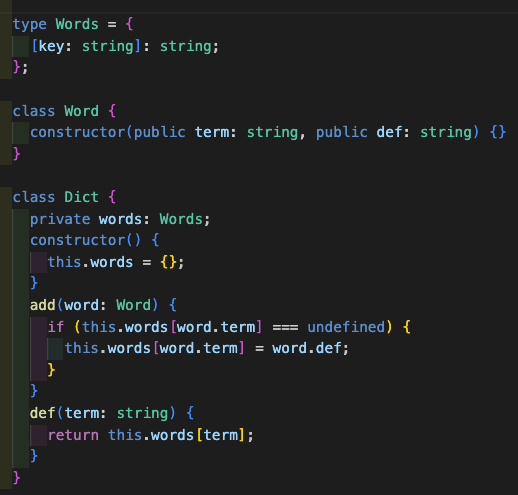Click the 'constructor() {' line in Dict

(x=95, y=240)
